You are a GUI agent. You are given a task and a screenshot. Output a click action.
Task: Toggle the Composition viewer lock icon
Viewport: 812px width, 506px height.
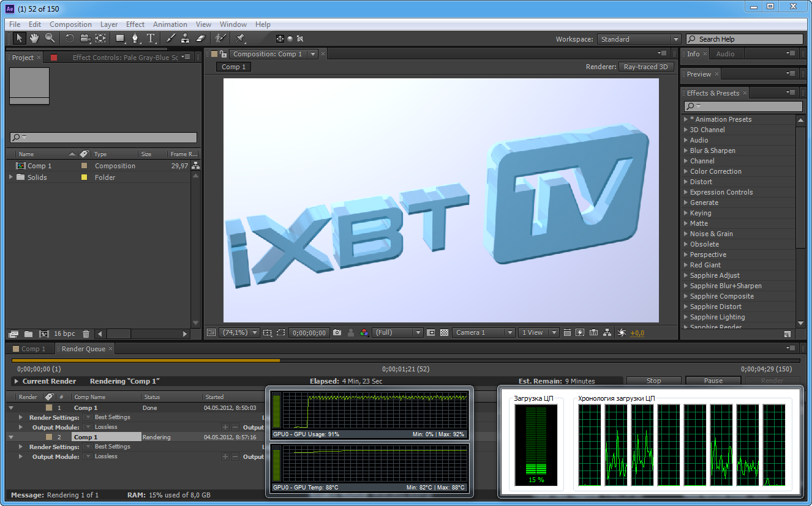(224, 54)
